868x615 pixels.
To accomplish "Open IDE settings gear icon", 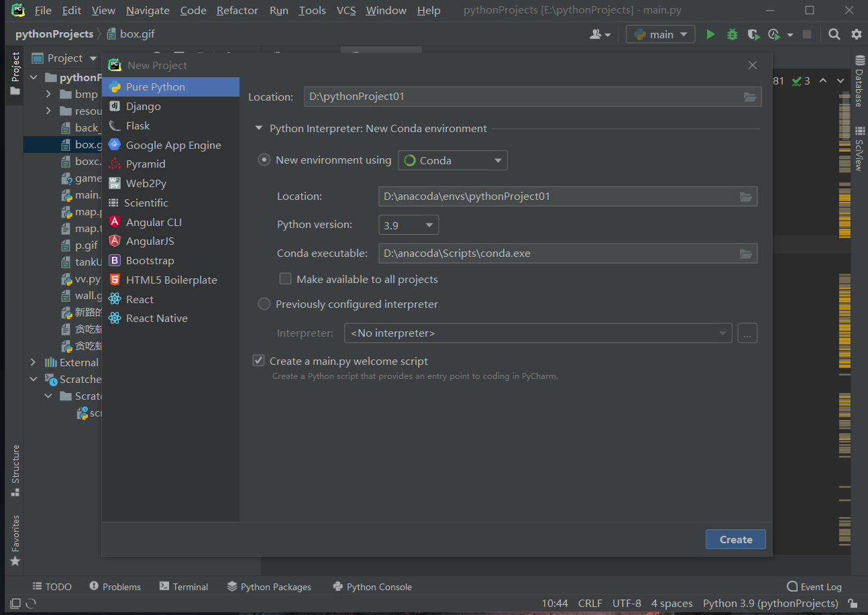I will point(856,34).
